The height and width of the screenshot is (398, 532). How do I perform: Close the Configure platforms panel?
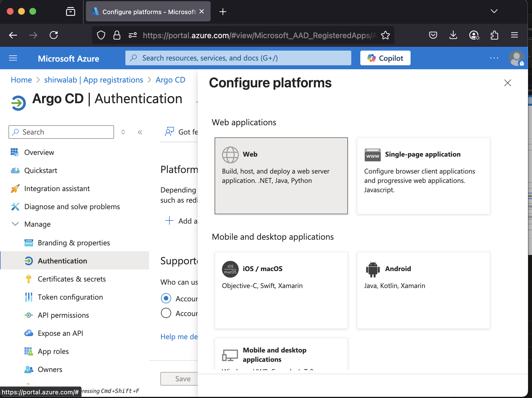tap(507, 83)
